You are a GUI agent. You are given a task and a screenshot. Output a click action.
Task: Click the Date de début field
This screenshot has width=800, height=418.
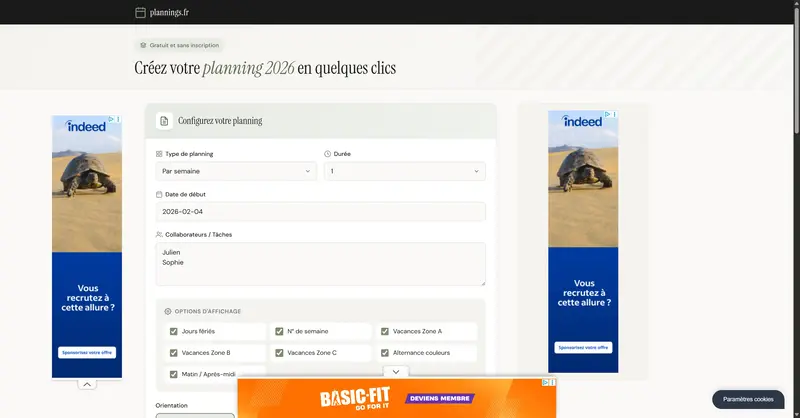tap(320, 212)
